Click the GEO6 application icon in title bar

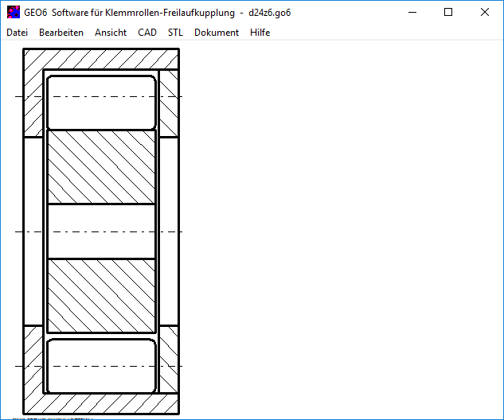[x=14, y=13]
